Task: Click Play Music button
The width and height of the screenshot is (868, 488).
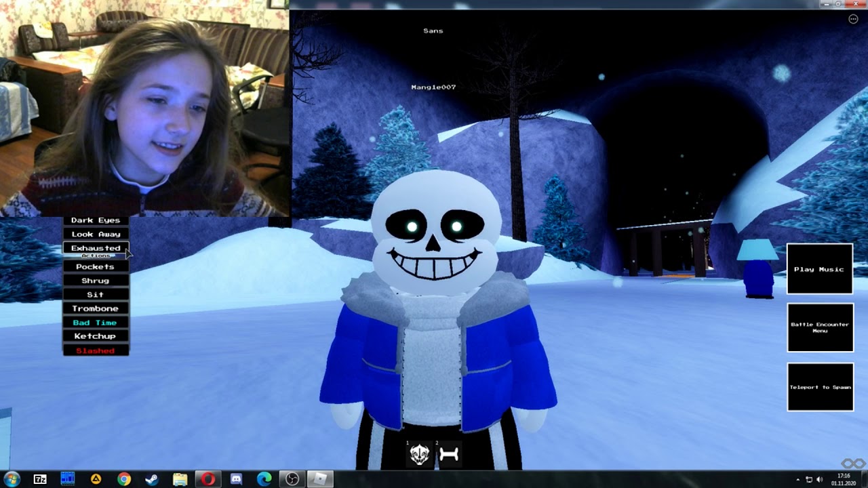Action: click(x=820, y=269)
